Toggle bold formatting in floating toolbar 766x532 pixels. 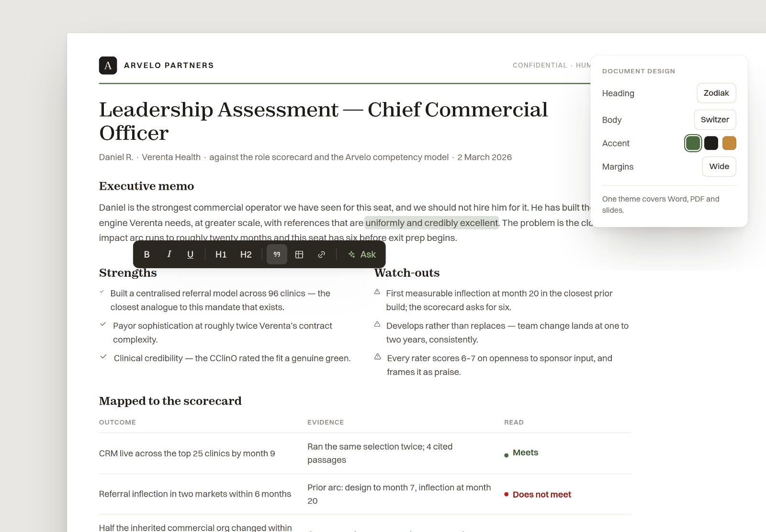147,254
